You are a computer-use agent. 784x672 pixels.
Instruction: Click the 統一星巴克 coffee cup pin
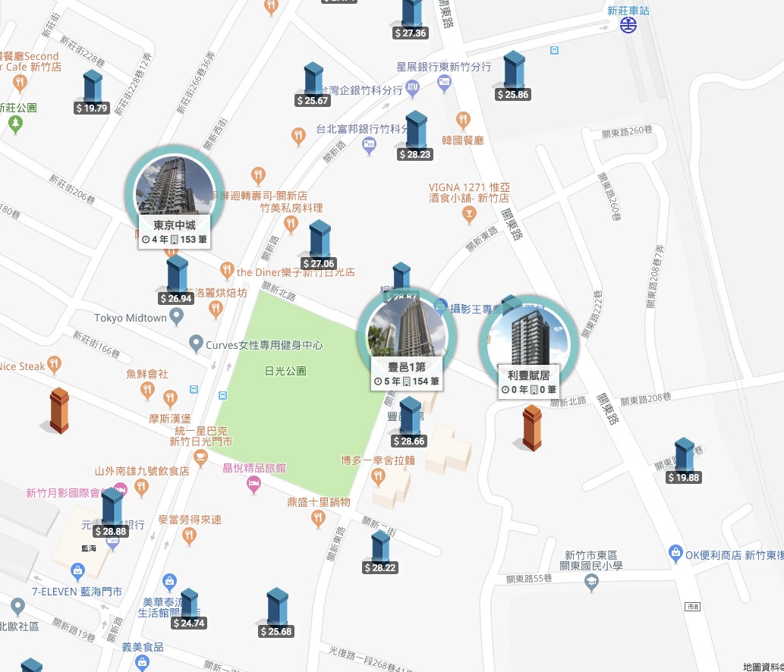tap(200, 457)
